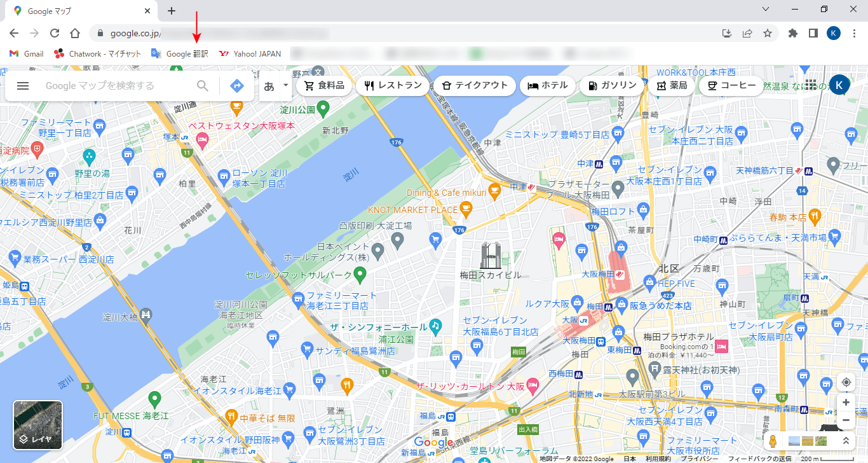Open the Google 翻訳 bookmark

[179, 54]
